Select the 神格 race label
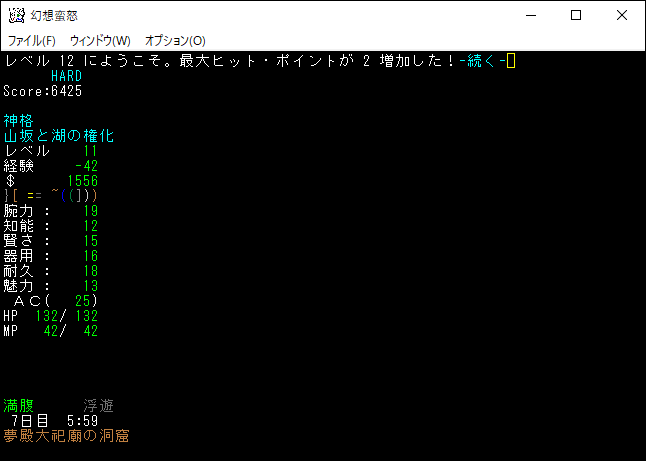Image resolution: width=646 pixels, height=461 pixels. click(19, 121)
